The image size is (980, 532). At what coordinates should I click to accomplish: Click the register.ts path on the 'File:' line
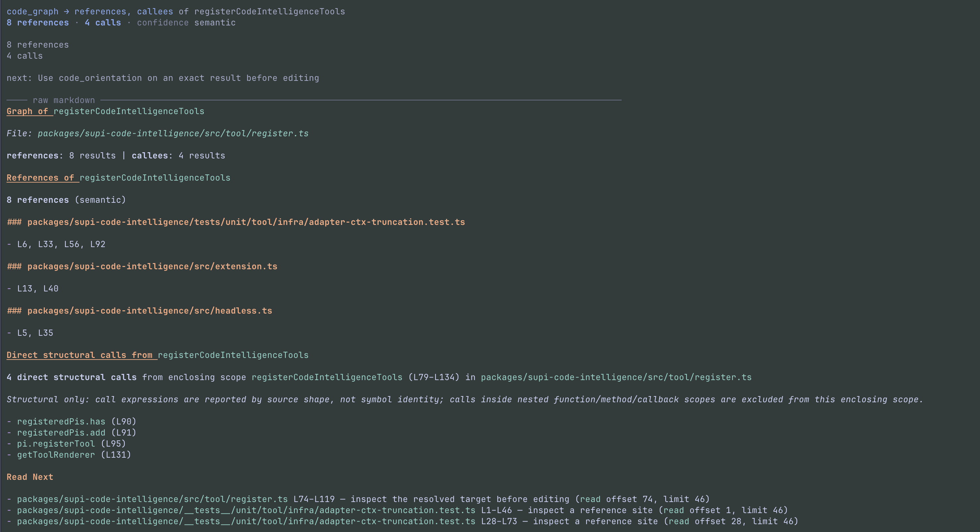(x=173, y=133)
